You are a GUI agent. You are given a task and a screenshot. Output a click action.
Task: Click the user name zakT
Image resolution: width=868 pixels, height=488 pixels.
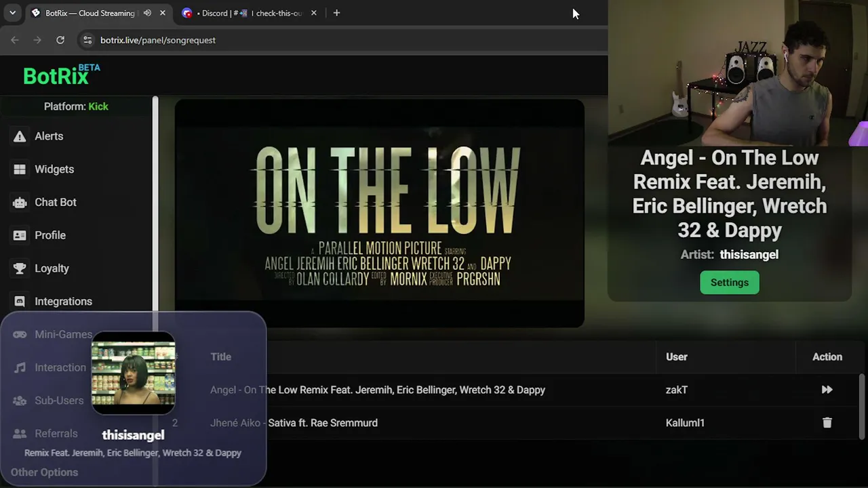point(677,390)
